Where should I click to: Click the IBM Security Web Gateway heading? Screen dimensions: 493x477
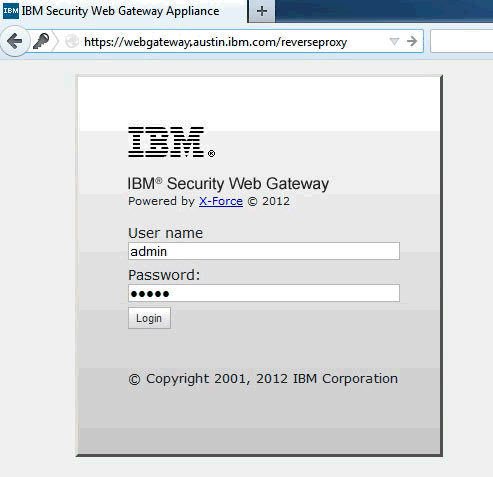pos(228,184)
